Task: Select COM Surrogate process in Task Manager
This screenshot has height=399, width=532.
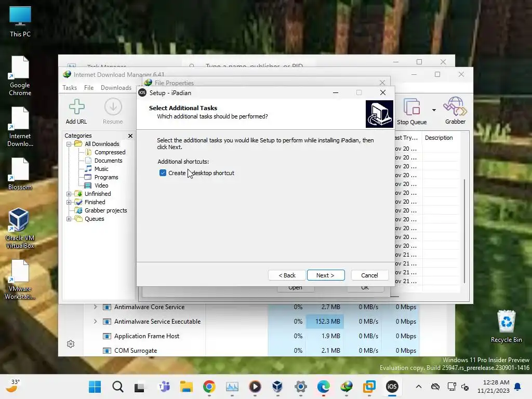Action: click(x=136, y=351)
